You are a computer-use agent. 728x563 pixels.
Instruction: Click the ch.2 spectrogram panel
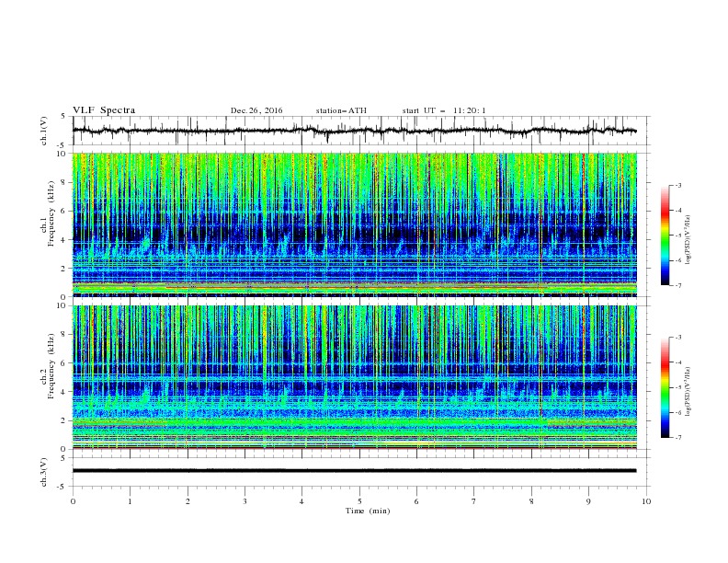(x=355, y=377)
